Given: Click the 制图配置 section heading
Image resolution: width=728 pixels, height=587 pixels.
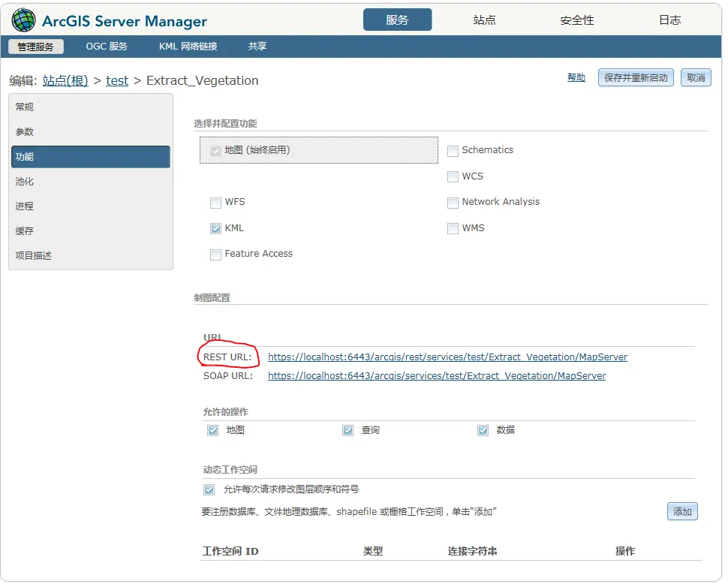Looking at the screenshot, I should [212, 298].
